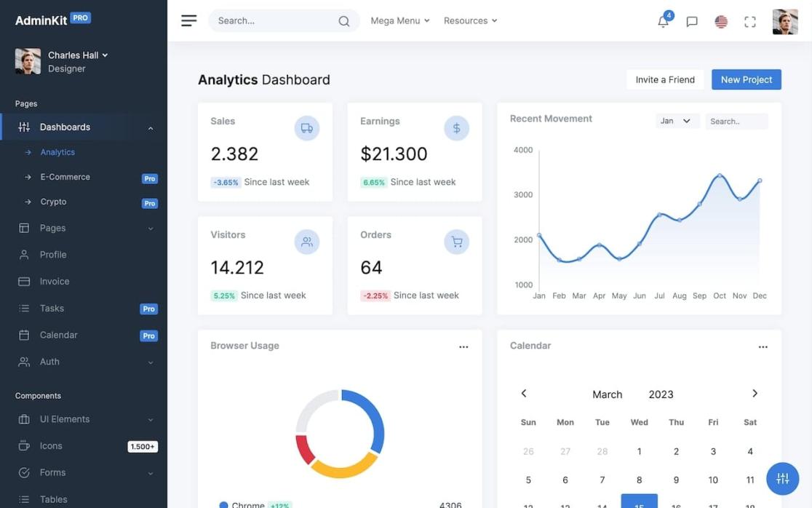Select March 15 on the calendar

click(639, 504)
